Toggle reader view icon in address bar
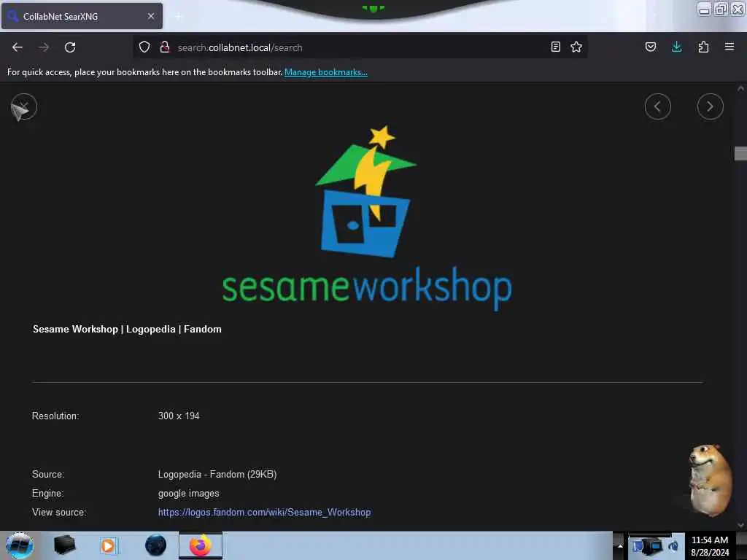This screenshot has width=747, height=560. tap(555, 47)
